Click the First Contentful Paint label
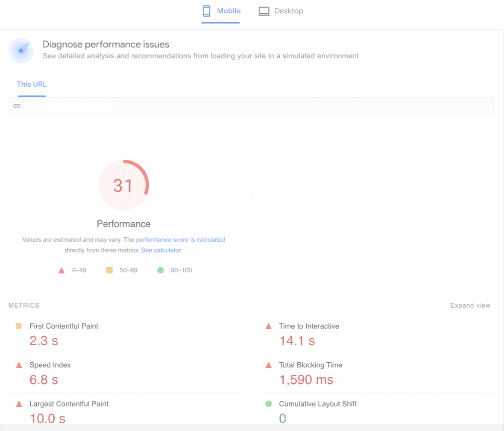 click(64, 326)
